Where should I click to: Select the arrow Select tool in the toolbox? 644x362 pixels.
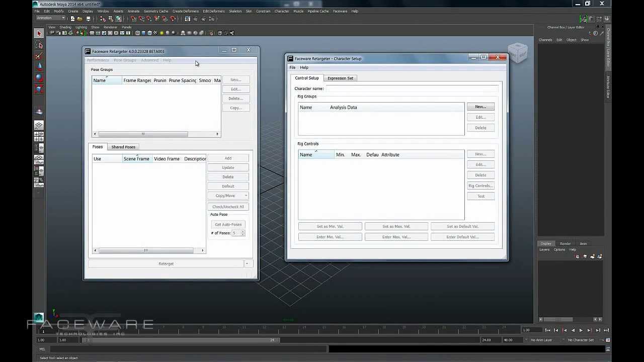coord(39,34)
